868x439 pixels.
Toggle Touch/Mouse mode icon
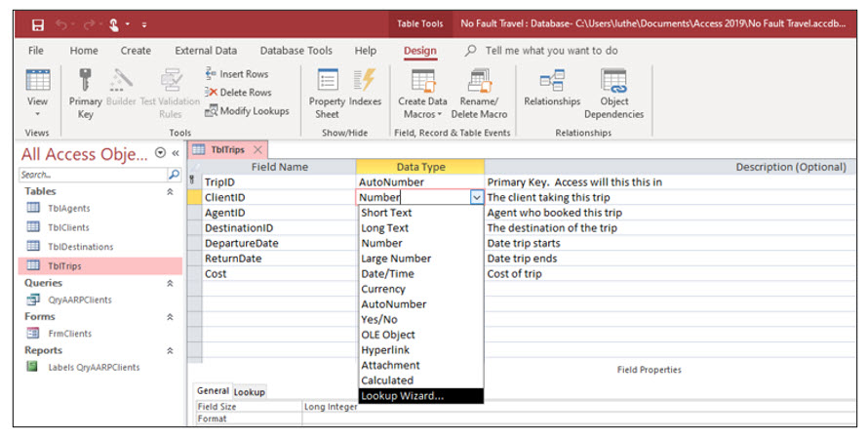click(x=113, y=25)
